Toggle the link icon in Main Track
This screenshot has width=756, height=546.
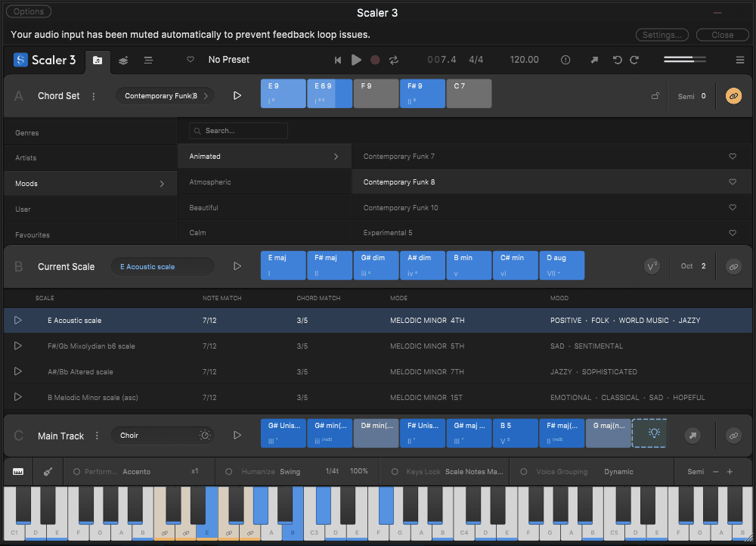[733, 436]
